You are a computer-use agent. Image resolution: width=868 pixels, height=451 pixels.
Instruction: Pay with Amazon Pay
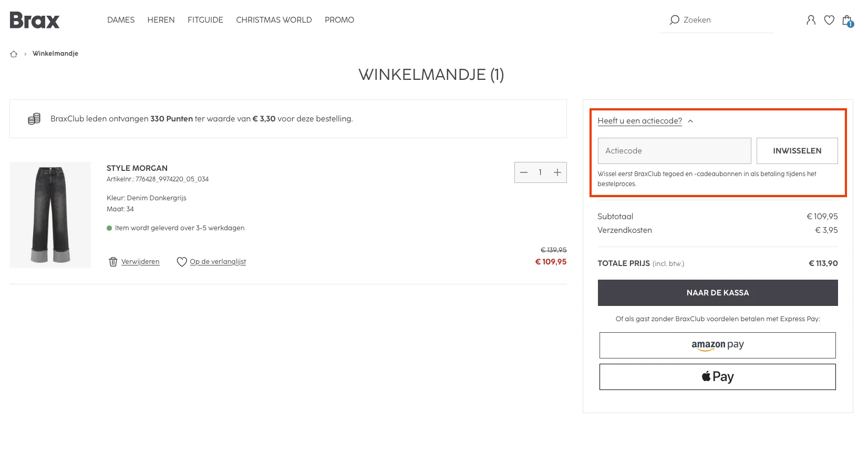coord(718,345)
